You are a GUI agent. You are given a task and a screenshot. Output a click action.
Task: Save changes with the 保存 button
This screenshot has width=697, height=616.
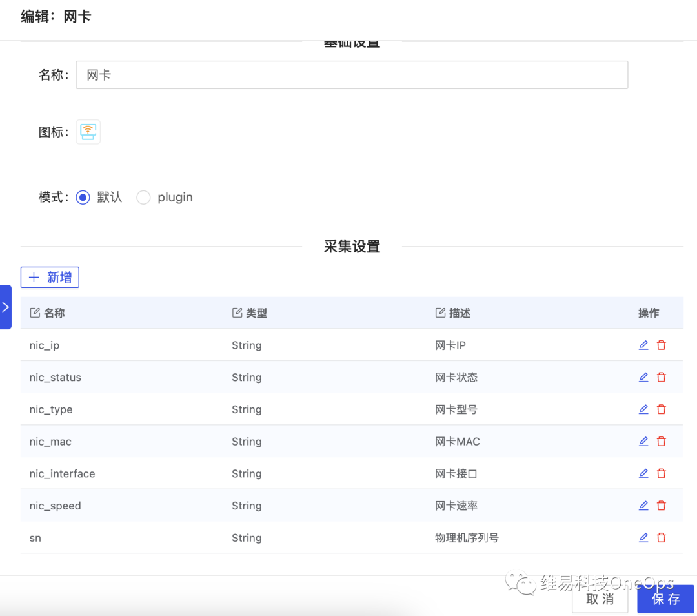[x=665, y=599]
